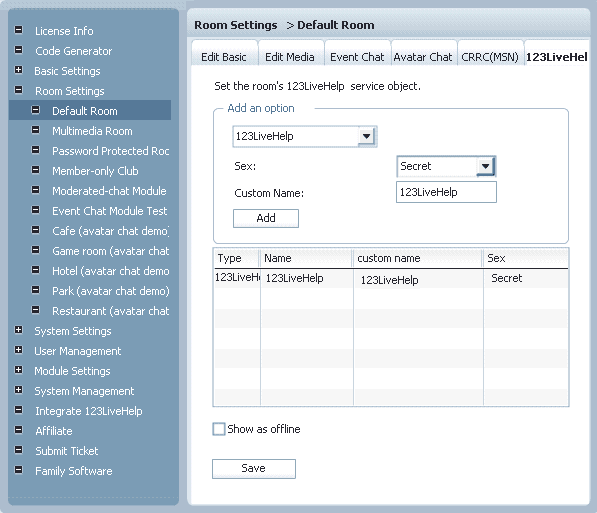Open the Sex dropdown showing Secret
The image size is (597, 513).
click(x=485, y=166)
